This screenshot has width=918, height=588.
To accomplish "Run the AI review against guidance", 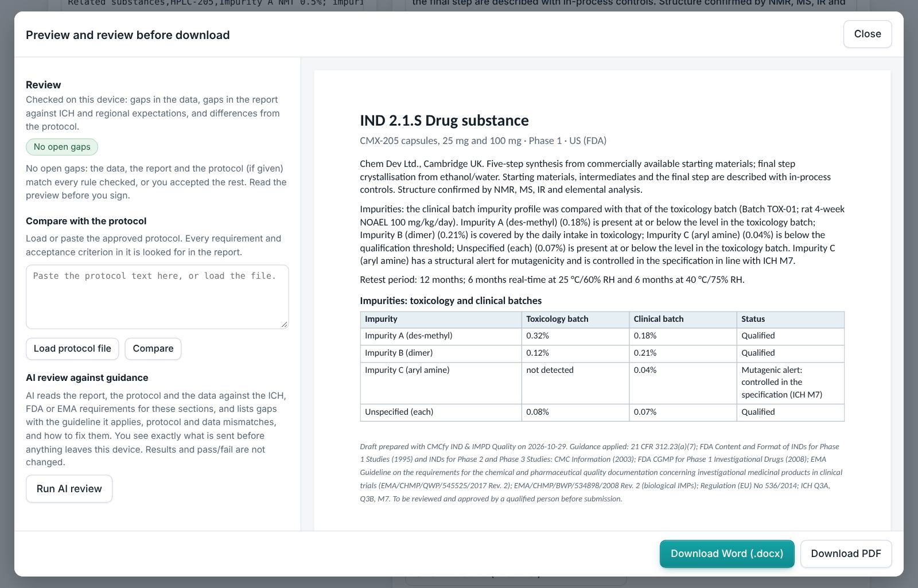I will (x=69, y=489).
